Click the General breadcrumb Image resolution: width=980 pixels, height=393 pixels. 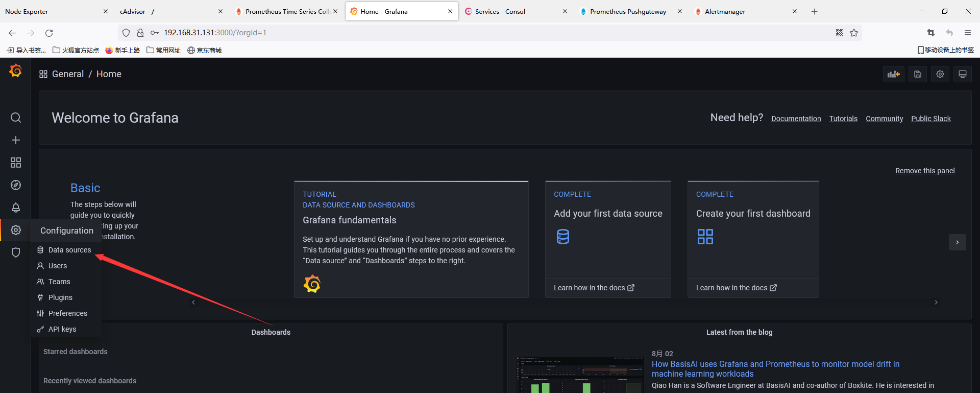68,74
